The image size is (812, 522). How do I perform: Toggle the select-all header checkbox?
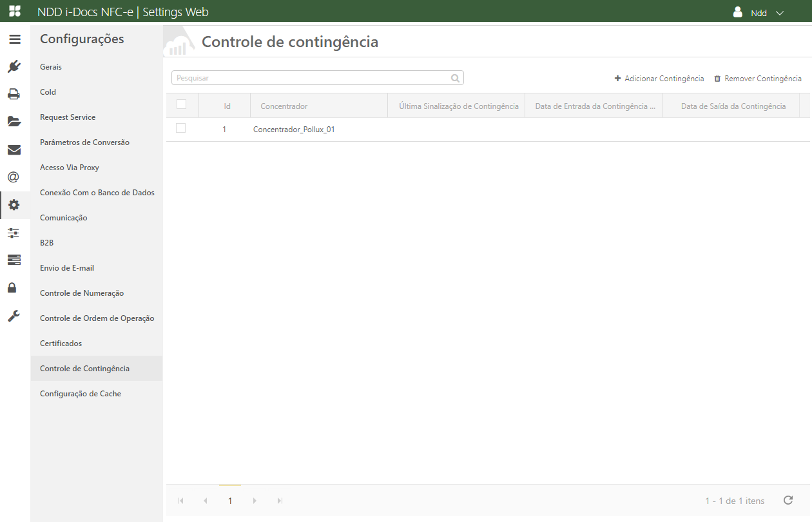coord(181,104)
